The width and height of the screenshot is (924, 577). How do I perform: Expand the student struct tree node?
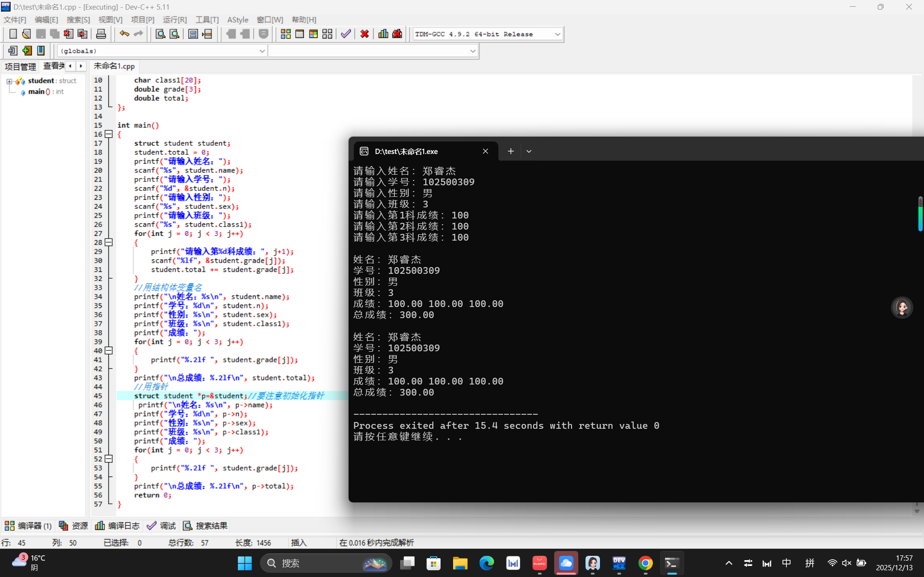pyautogui.click(x=9, y=81)
